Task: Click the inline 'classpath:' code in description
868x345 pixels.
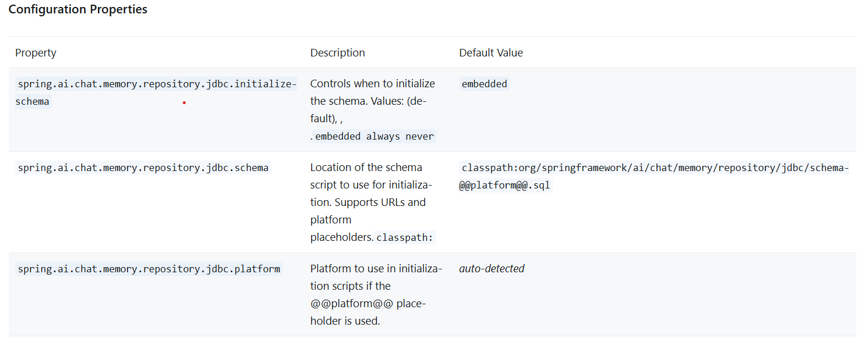Action: click(405, 238)
